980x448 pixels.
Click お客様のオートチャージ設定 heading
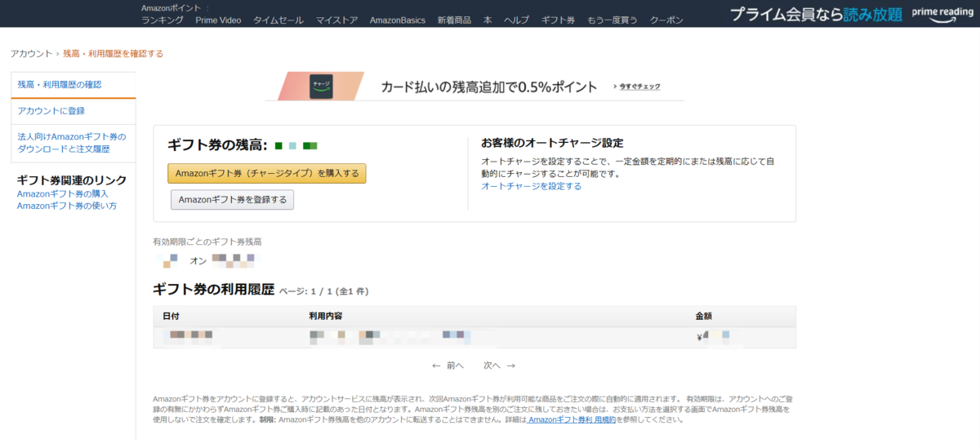coord(552,143)
